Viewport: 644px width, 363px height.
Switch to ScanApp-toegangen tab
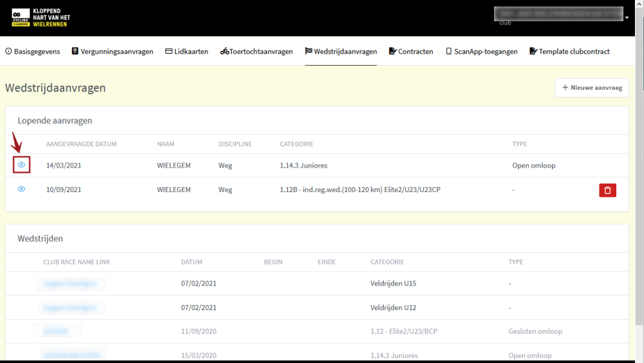(x=481, y=52)
